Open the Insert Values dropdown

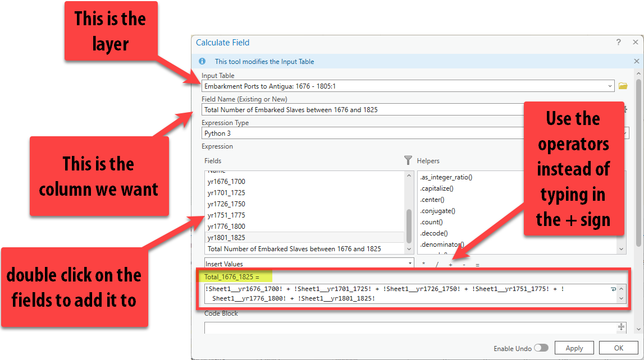[x=409, y=264]
